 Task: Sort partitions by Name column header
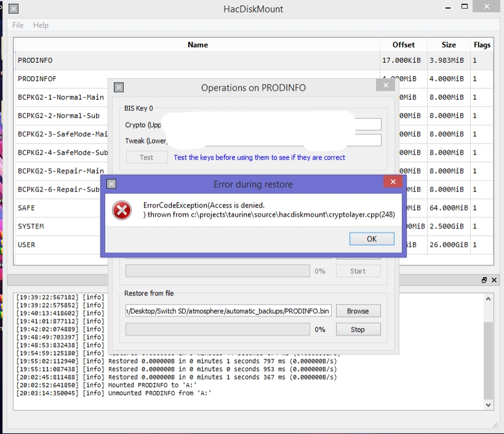pyautogui.click(x=198, y=45)
